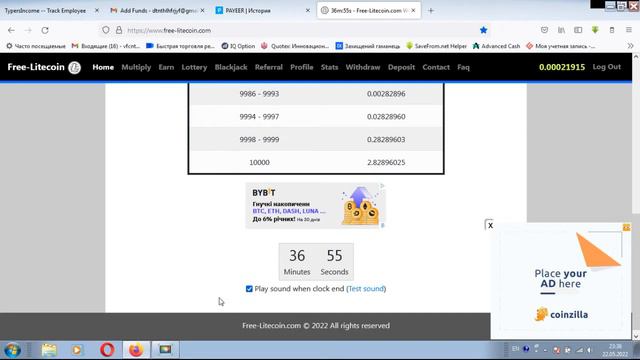Open the Withdraw page
Screen dimensions: 640x360
pos(363,67)
